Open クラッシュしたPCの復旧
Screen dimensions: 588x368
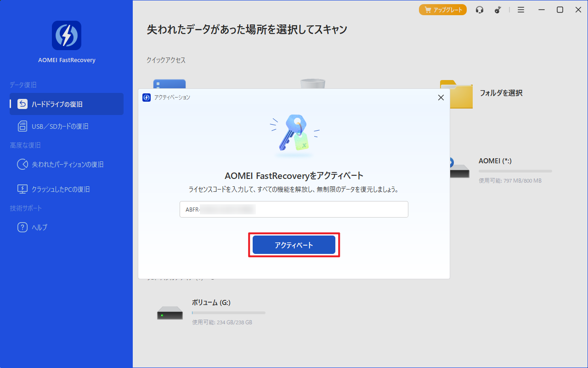tap(60, 189)
